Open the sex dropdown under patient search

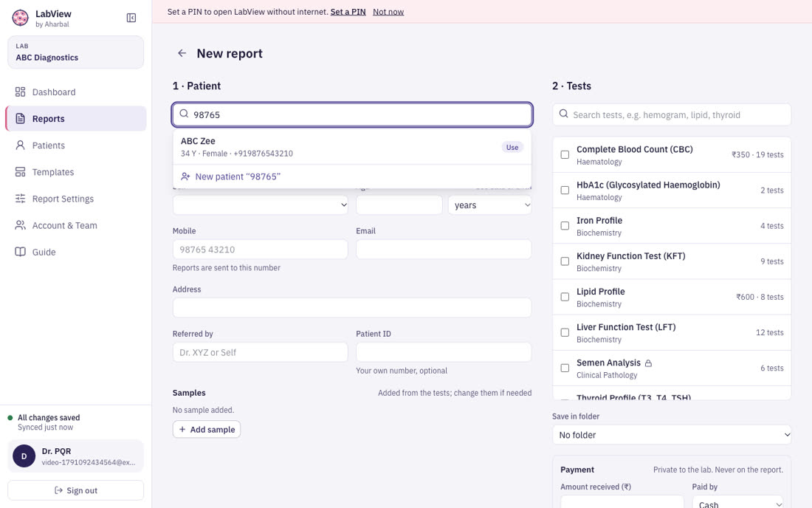point(261,205)
